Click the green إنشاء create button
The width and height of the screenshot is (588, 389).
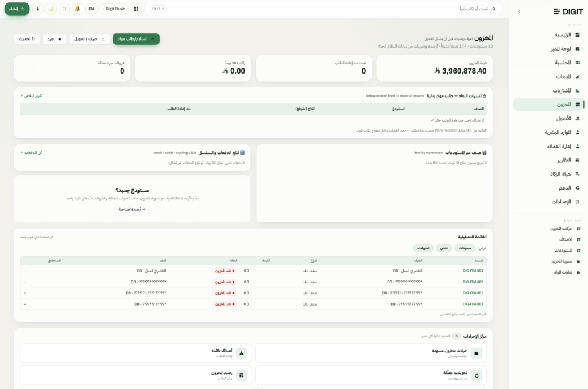pyautogui.click(x=17, y=9)
